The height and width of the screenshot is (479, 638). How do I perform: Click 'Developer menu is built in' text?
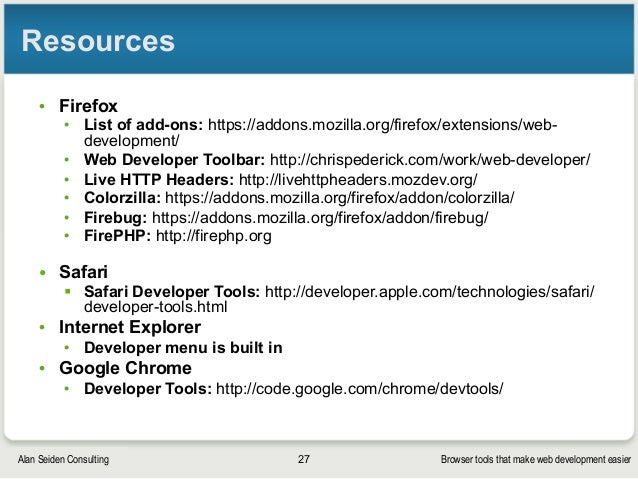point(183,348)
